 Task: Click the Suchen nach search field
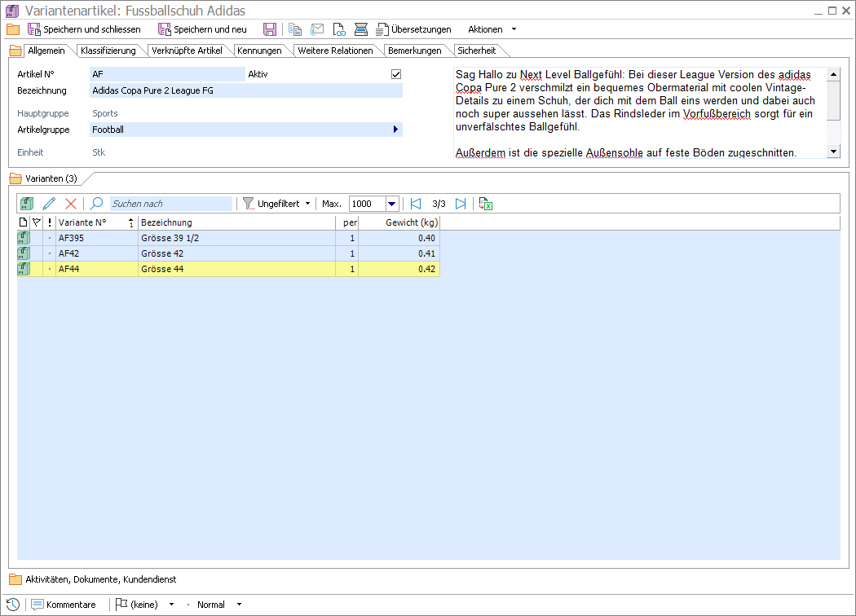170,204
